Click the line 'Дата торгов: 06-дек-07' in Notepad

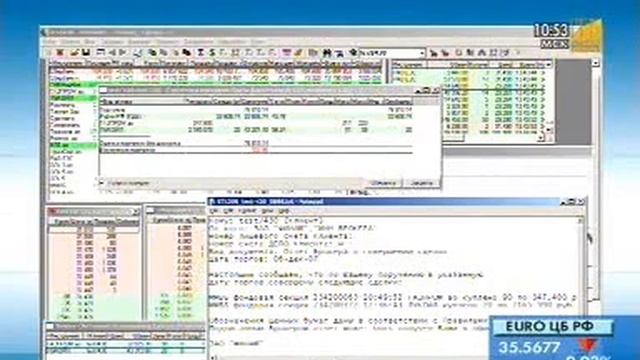pos(263,259)
